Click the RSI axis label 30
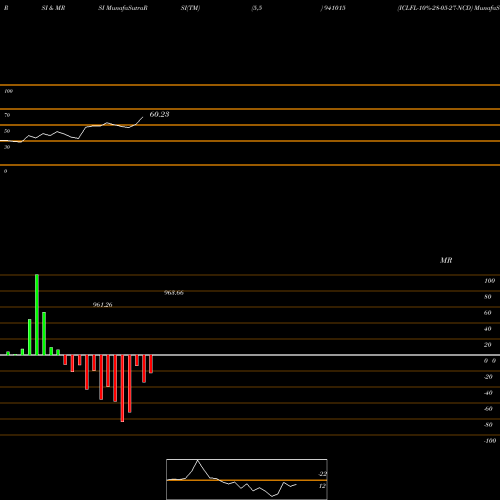Image resolution: width=500 pixels, height=500 pixels. [7, 147]
